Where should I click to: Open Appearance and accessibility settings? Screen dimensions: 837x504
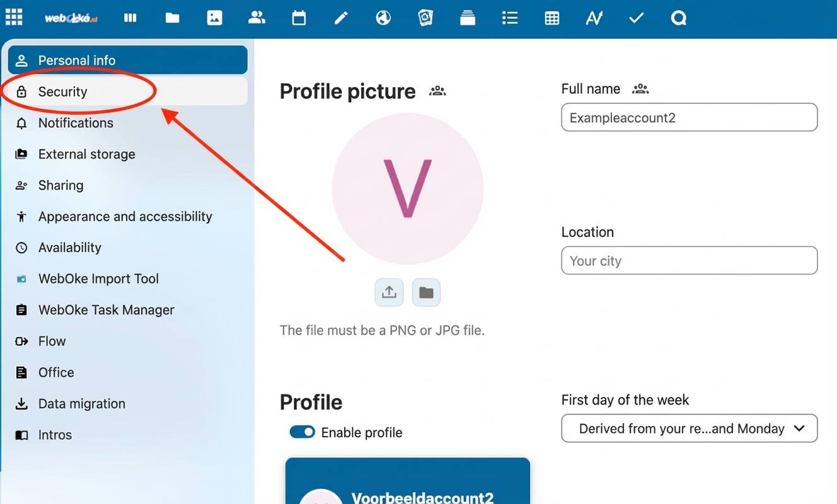click(125, 217)
